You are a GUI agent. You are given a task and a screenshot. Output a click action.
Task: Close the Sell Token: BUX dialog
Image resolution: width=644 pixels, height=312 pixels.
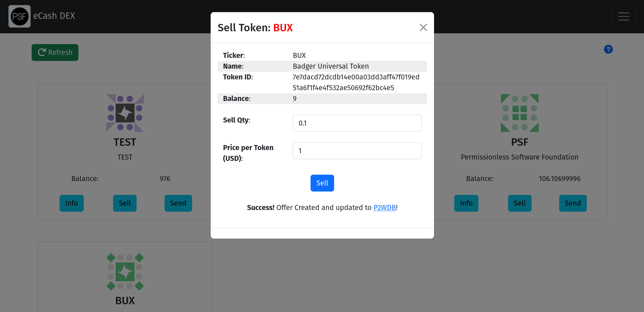tap(423, 27)
